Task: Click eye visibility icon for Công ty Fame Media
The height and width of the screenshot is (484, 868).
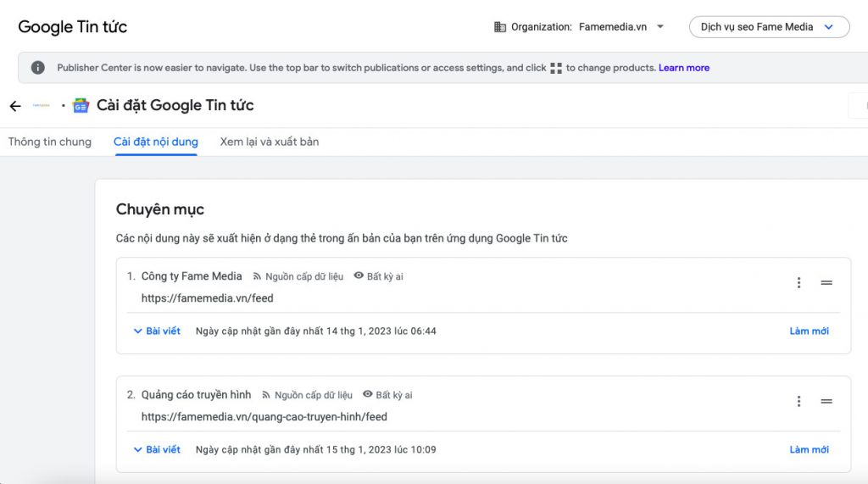Action: tap(359, 275)
